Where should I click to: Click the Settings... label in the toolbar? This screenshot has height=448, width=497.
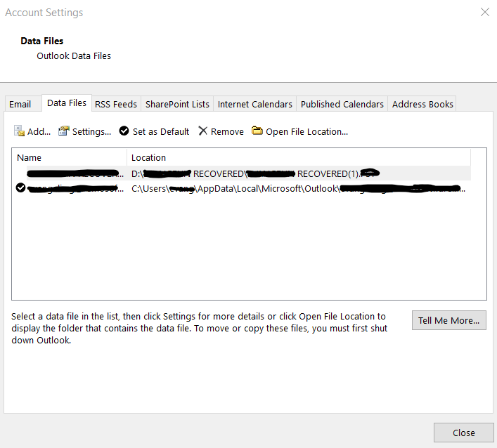tap(91, 132)
